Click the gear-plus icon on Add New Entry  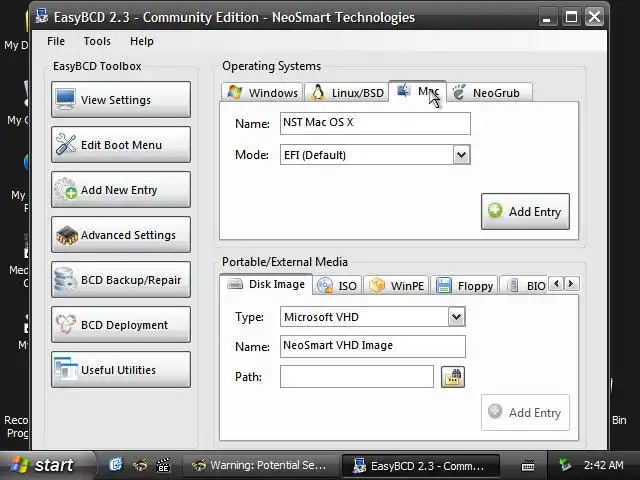66,189
